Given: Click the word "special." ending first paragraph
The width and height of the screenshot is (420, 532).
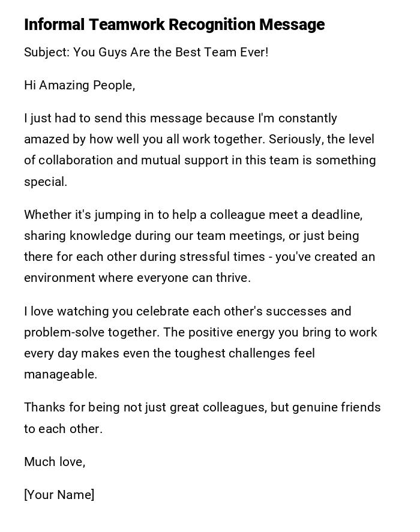Looking at the screenshot, I should point(46,182).
